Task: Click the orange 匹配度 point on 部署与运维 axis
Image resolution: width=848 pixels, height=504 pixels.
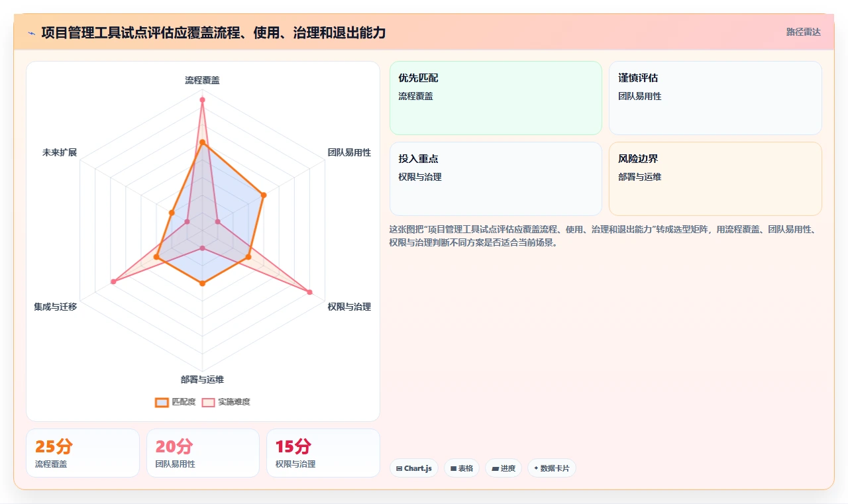Action: (x=202, y=283)
